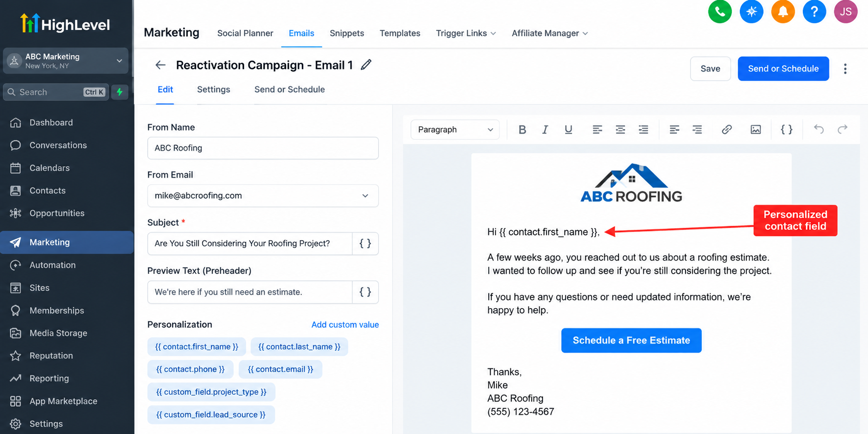868x434 pixels.
Task: Click the green phone dialer icon
Action: point(720,11)
